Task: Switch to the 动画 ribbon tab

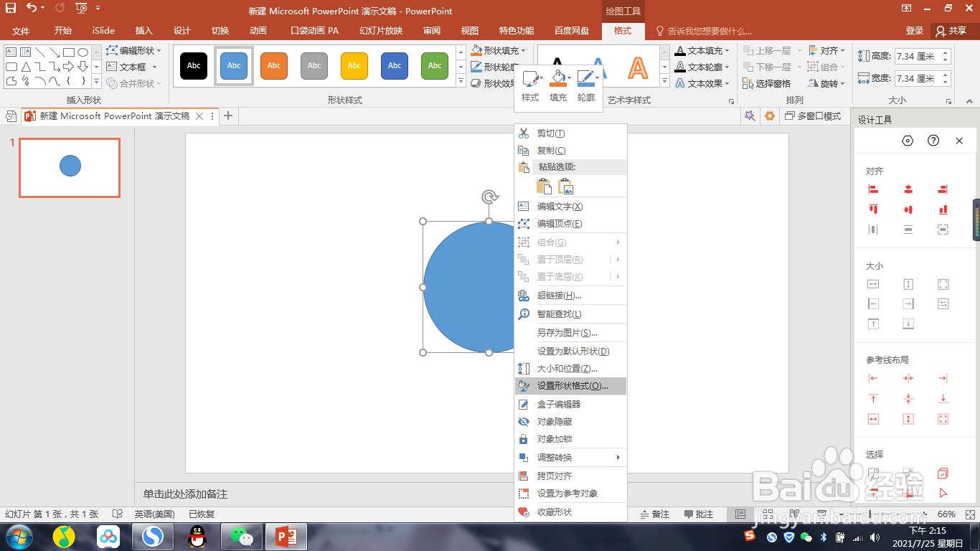Action: 258,31
